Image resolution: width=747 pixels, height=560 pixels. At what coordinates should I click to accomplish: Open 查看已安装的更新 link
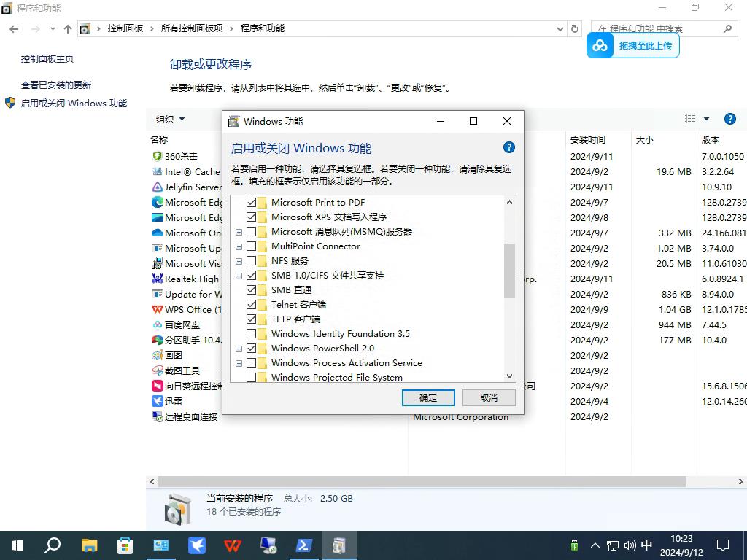[55, 85]
